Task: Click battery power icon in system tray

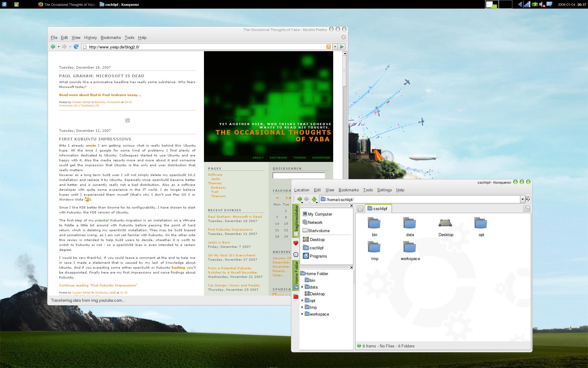Action: [534, 4]
